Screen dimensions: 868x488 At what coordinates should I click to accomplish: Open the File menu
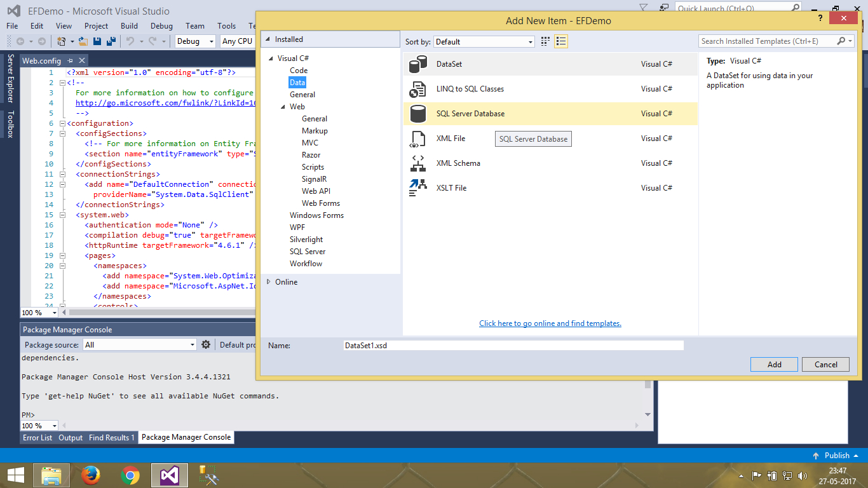point(12,26)
